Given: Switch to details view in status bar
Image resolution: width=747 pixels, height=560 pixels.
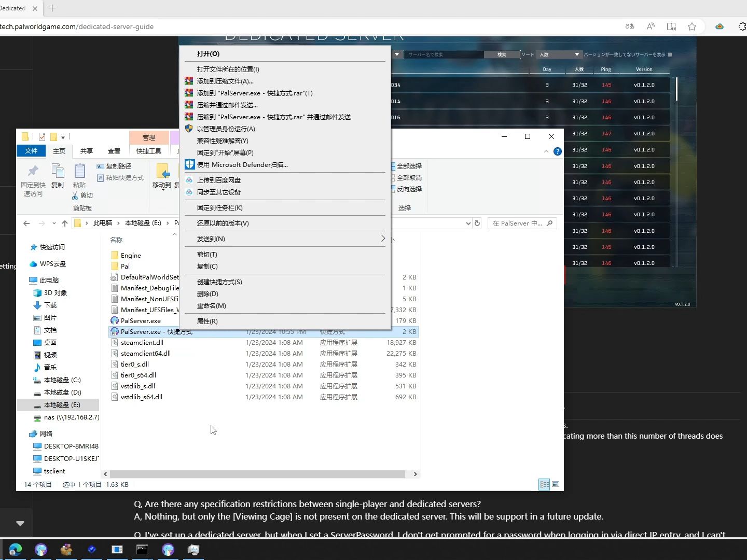Looking at the screenshot, I should coord(544,484).
